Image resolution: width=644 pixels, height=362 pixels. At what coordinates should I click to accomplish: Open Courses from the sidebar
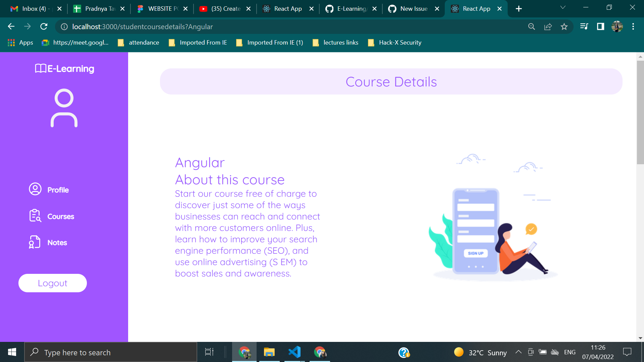click(x=35, y=216)
